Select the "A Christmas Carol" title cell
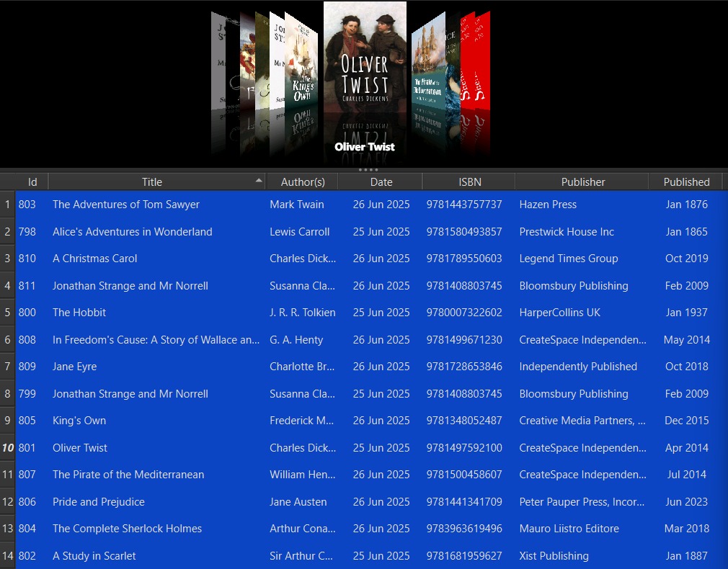Screen dimensions: 728x569 [x=94, y=259]
